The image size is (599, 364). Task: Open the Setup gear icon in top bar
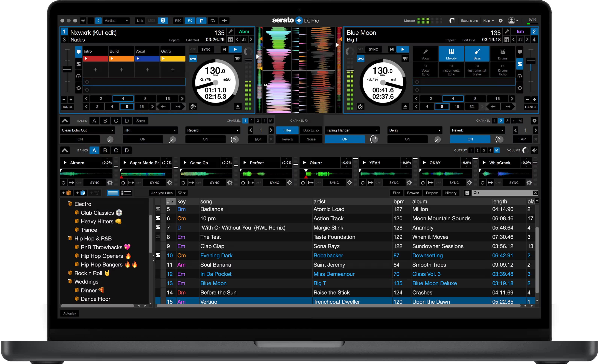(500, 21)
